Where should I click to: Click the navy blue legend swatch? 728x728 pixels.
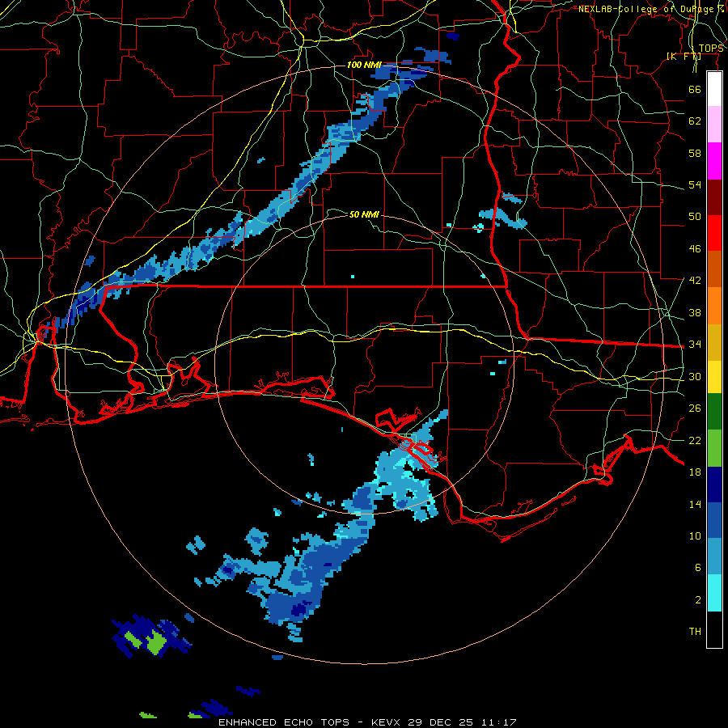pos(714,485)
